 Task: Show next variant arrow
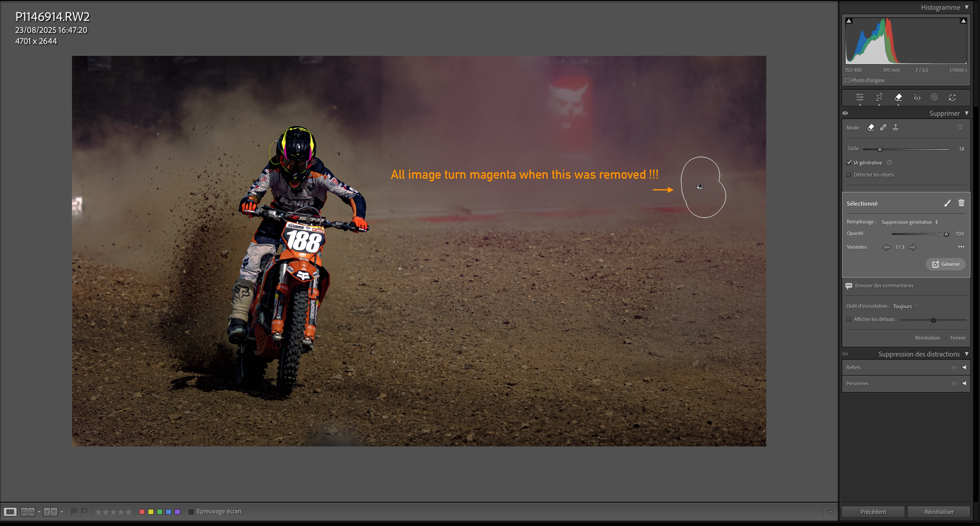[x=912, y=247]
